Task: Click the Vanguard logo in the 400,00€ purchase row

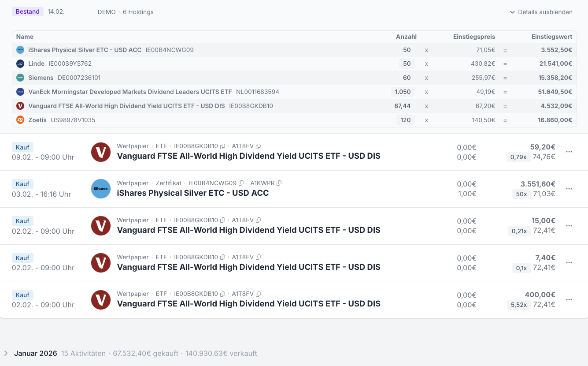Action: pyautogui.click(x=101, y=300)
